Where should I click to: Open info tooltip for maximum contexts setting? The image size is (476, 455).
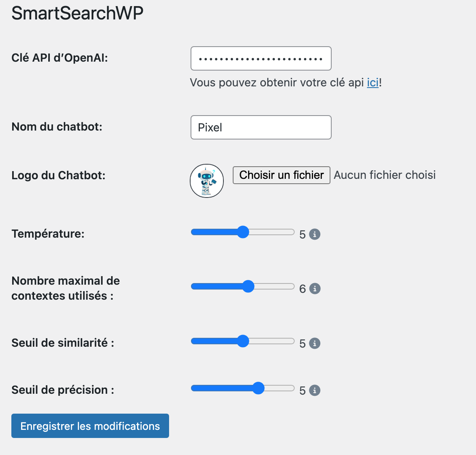pos(315,289)
